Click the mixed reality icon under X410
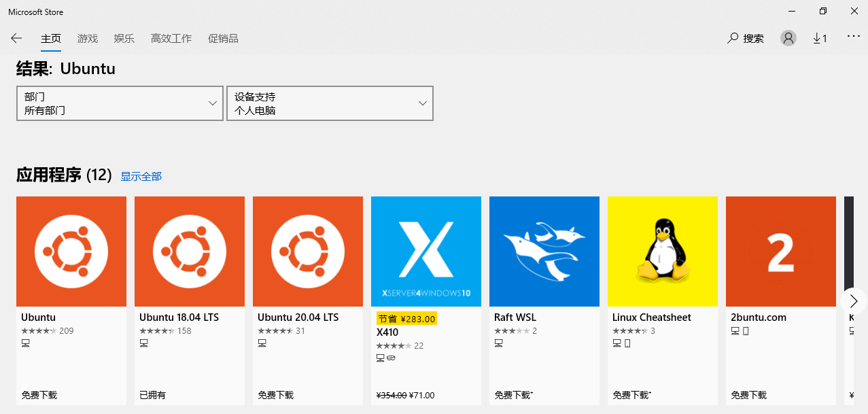Screen dimensions: 868x414 click(391, 358)
